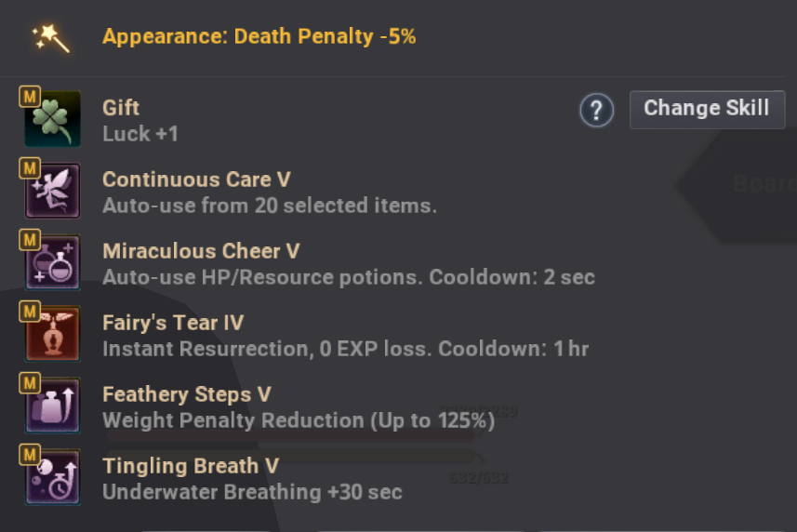Click the Miraculous Cheer V potions icon
Screen dimensions: 797x532
[x=52, y=262]
